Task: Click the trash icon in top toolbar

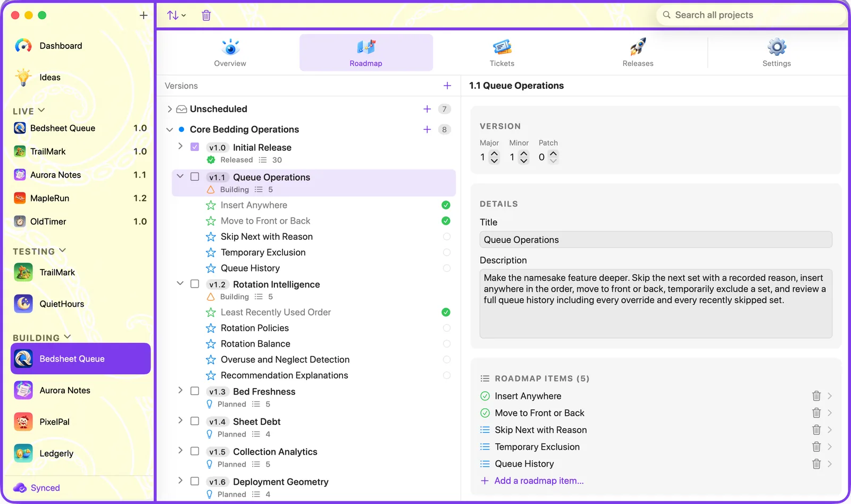Action: point(206,15)
